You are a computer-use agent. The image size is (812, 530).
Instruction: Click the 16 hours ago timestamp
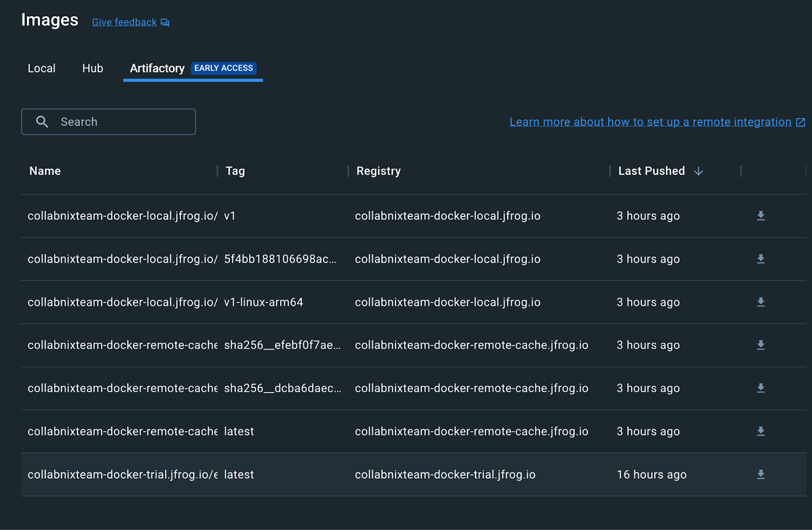(652, 475)
